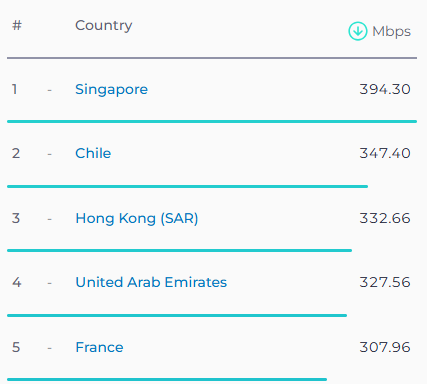The height and width of the screenshot is (384, 427).
Task: Click the teal speed bar under Singapore
Action: tap(212, 122)
